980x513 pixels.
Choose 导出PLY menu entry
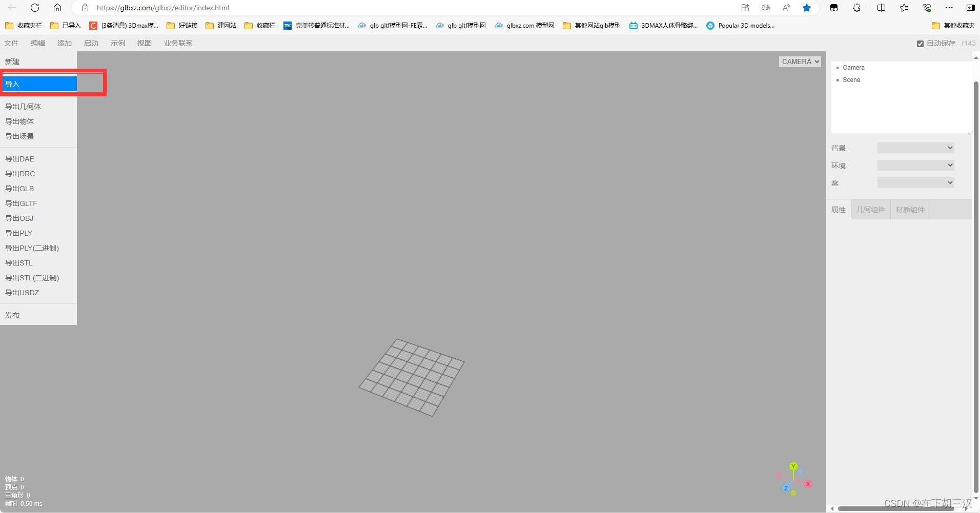38,233
